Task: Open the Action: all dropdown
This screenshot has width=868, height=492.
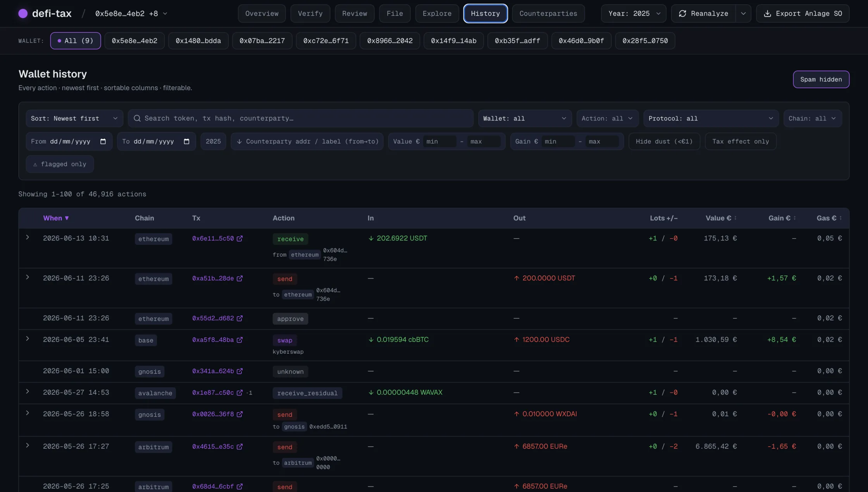Action: tap(607, 119)
